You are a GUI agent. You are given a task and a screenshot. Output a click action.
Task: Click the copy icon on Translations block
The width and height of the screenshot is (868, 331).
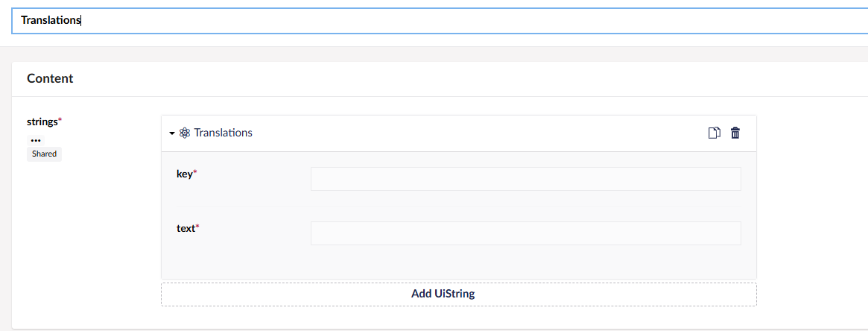click(x=714, y=133)
